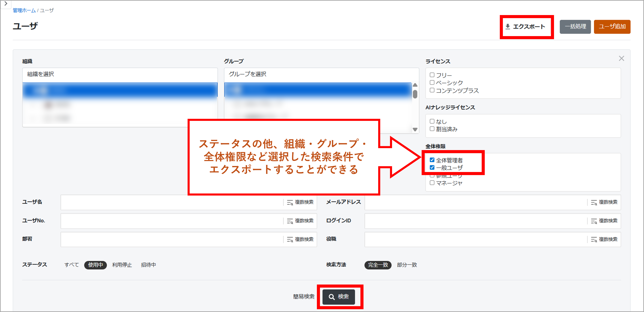Click the エクスポート download icon
The height and width of the screenshot is (312, 644).
pyautogui.click(x=508, y=26)
